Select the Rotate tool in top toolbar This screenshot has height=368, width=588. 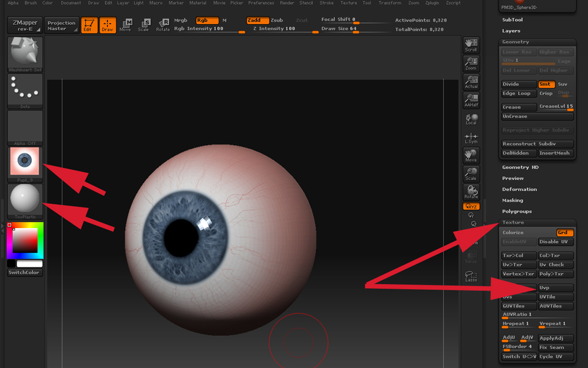(x=163, y=25)
